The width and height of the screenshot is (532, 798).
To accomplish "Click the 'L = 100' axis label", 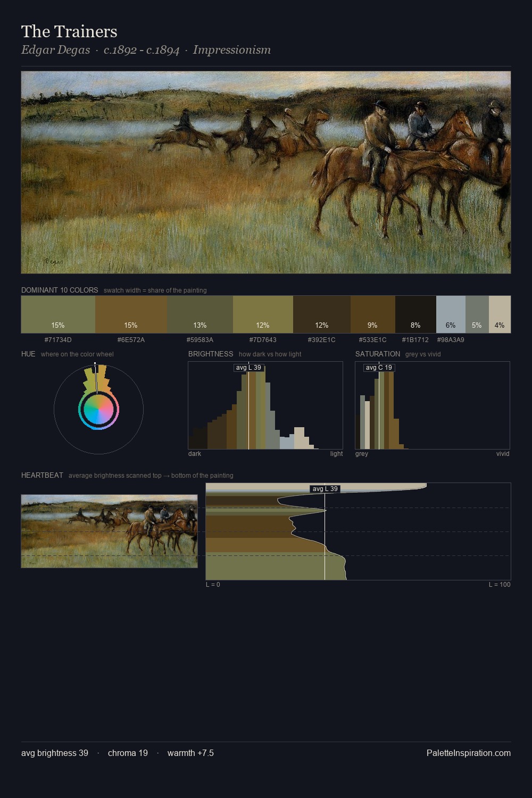I will coord(500,585).
